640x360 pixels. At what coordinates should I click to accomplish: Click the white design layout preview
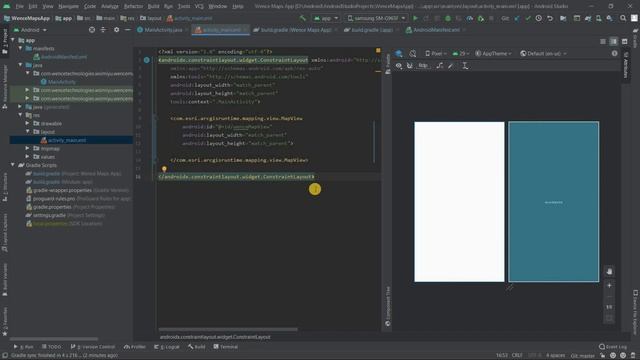click(x=459, y=202)
